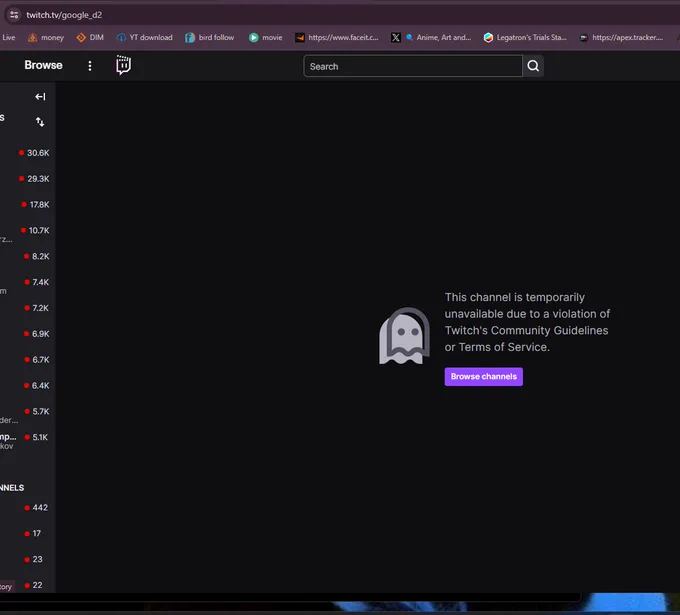Open the bird follow bookmark
This screenshot has width=680, height=615.
tap(209, 38)
